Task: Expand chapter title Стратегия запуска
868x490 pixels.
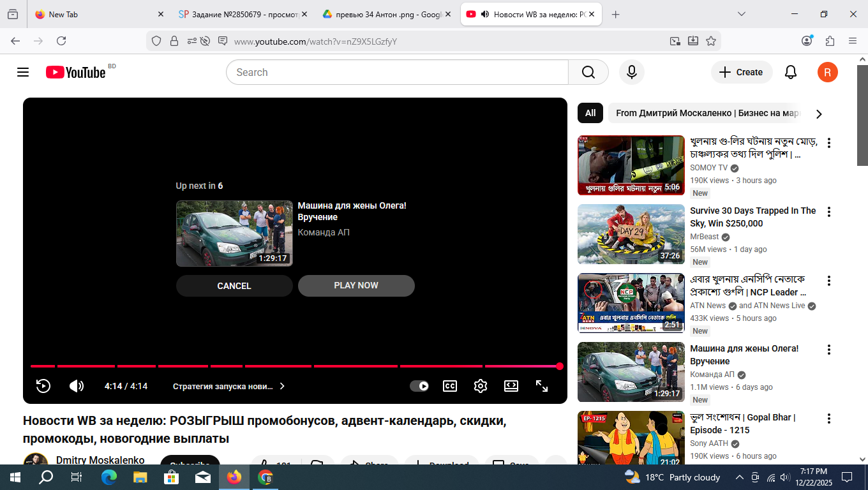Action: click(x=228, y=386)
